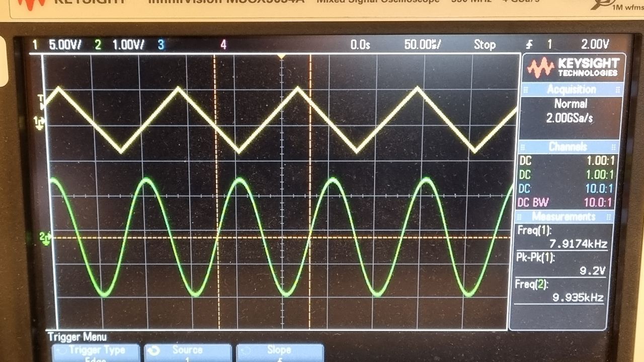Image resolution: width=644 pixels, height=362 pixels.
Task: Click the Acquisition panel header
Action: point(572,89)
